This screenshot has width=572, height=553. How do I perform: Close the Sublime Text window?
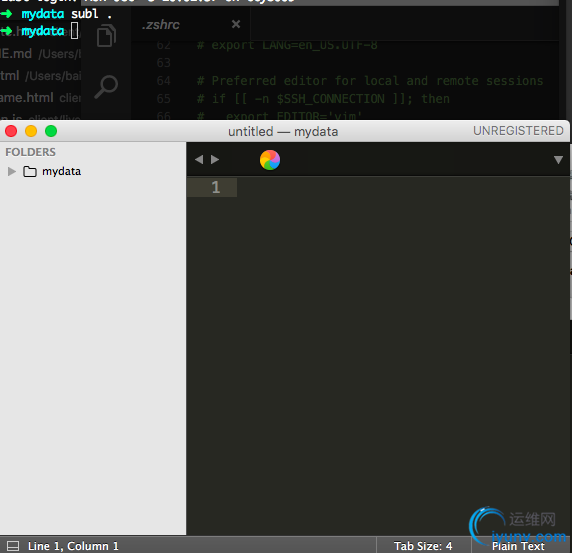(11, 131)
